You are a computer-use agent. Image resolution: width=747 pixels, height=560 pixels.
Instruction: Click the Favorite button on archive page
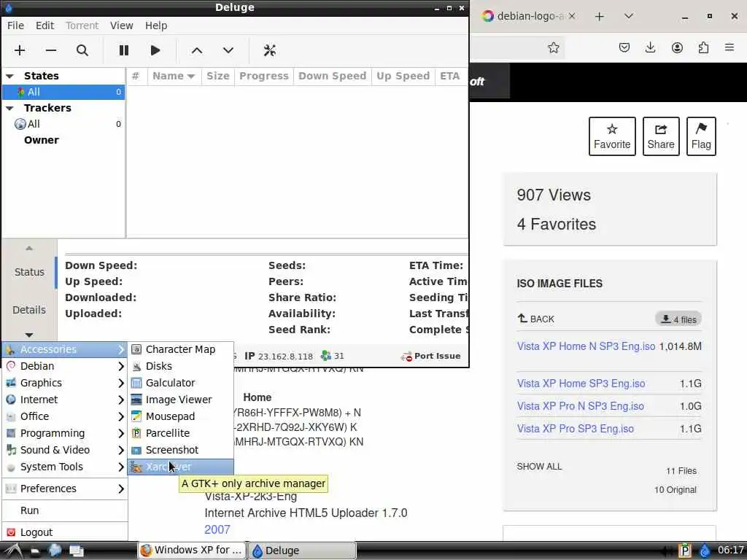pos(612,136)
